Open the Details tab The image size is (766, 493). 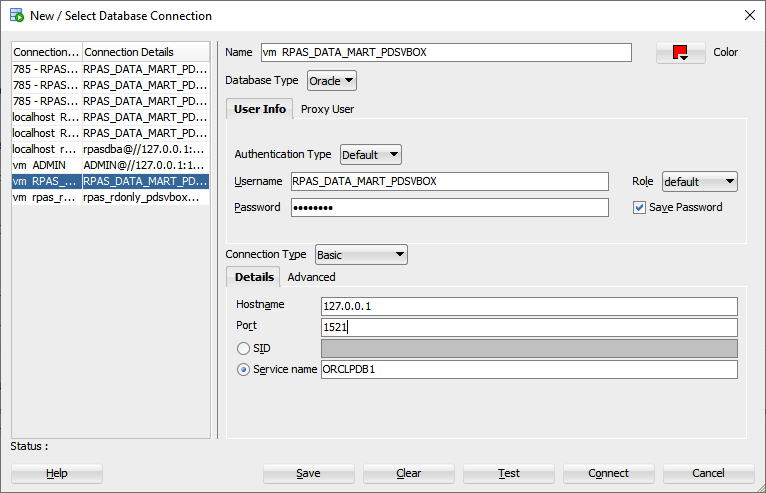(x=254, y=277)
